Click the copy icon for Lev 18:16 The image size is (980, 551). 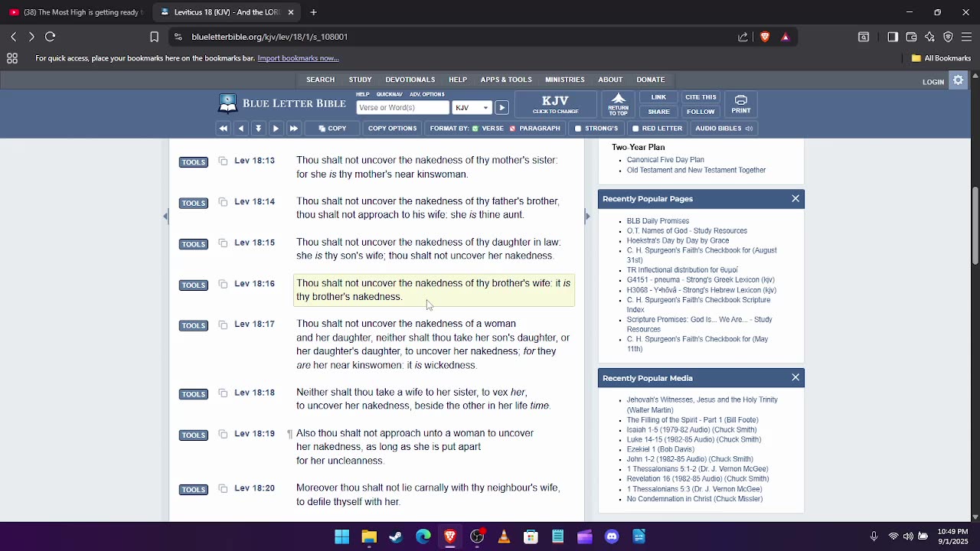(x=223, y=284)
